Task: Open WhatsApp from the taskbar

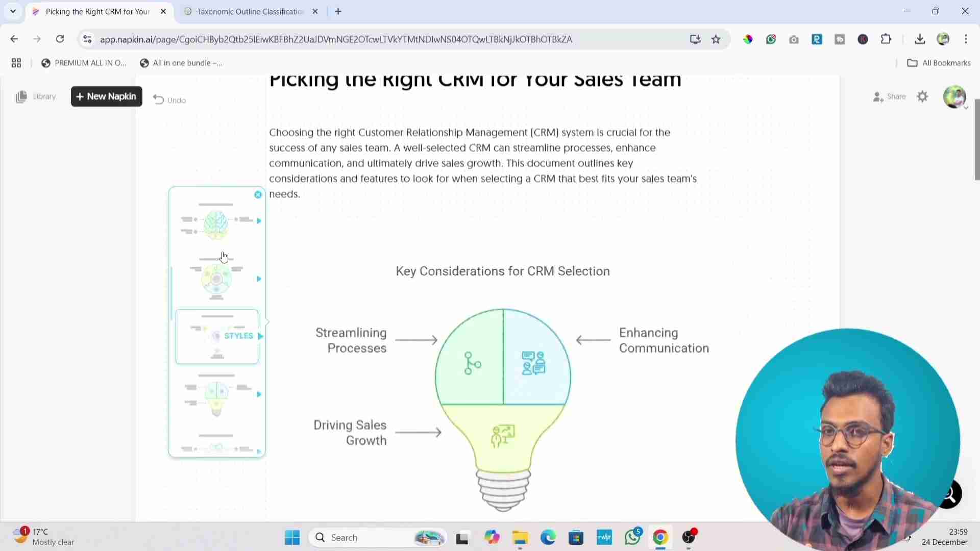Action: 633,537
